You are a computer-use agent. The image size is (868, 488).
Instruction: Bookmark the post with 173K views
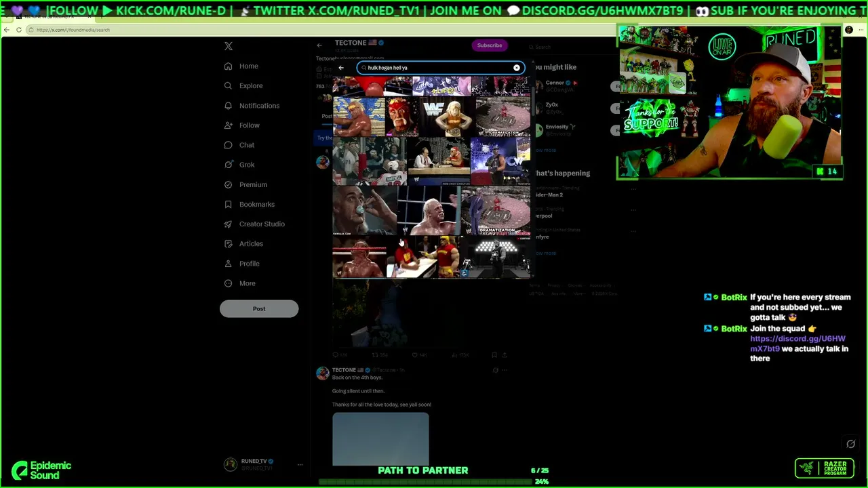(x=494, y=354)
